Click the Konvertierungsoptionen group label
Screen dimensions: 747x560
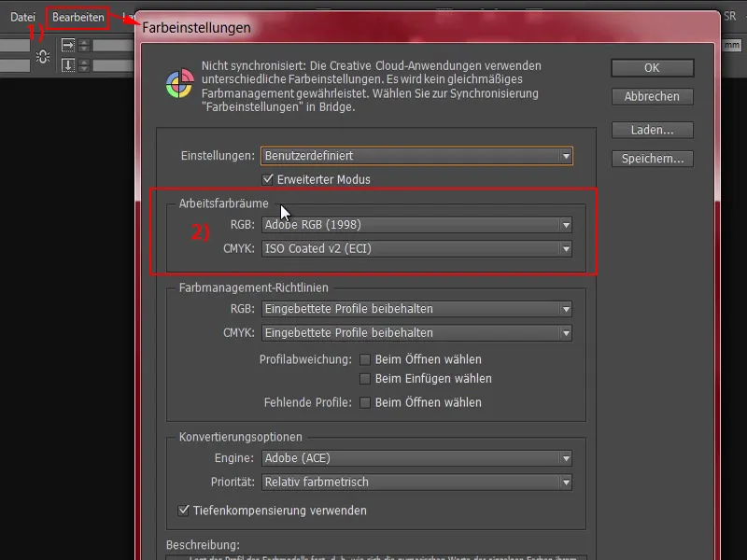[x=240, y=437]
